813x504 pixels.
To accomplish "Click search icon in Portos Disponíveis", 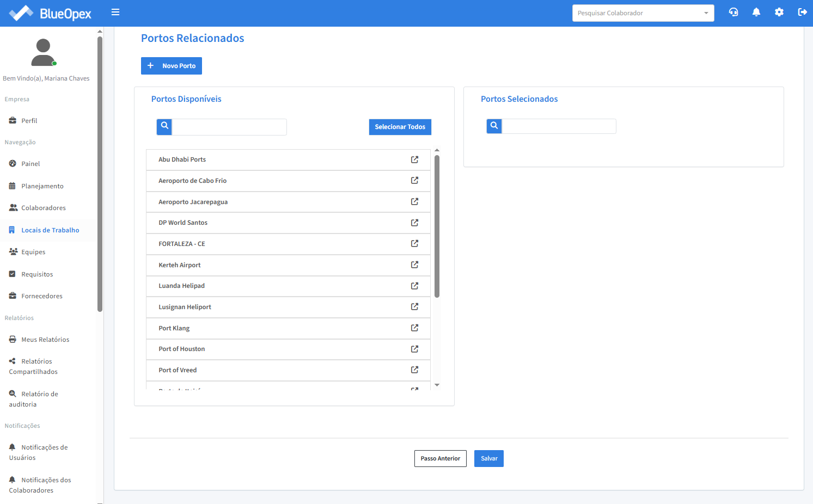I will 164,127.
